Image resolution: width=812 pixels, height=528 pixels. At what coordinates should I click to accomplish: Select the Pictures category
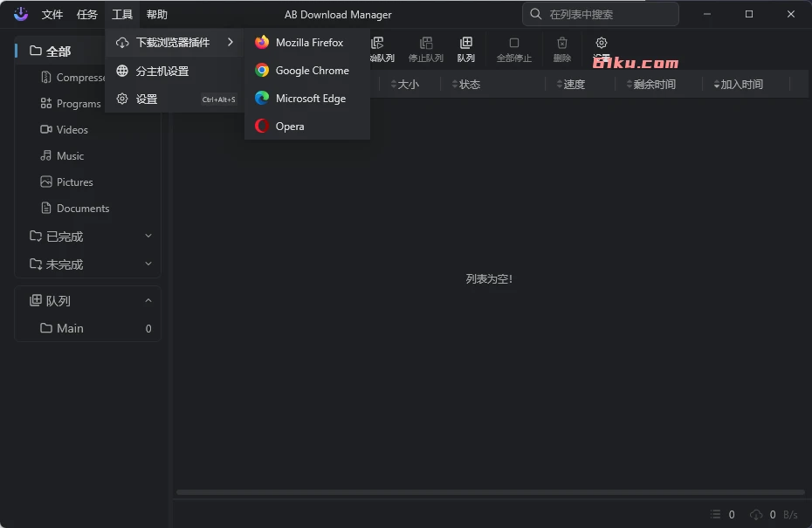(x=87, y=182)
